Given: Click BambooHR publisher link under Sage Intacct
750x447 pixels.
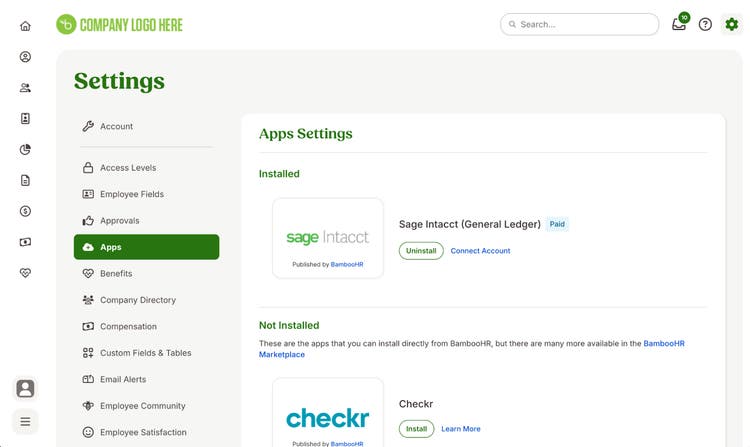Looking at the screenshot, I should 347,264.
